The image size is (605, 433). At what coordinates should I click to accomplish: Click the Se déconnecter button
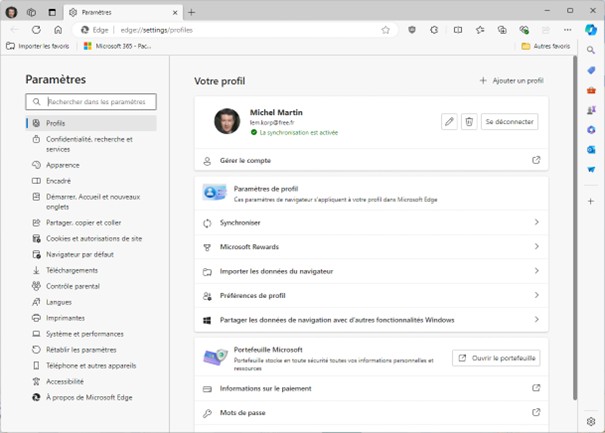[510, 121]
